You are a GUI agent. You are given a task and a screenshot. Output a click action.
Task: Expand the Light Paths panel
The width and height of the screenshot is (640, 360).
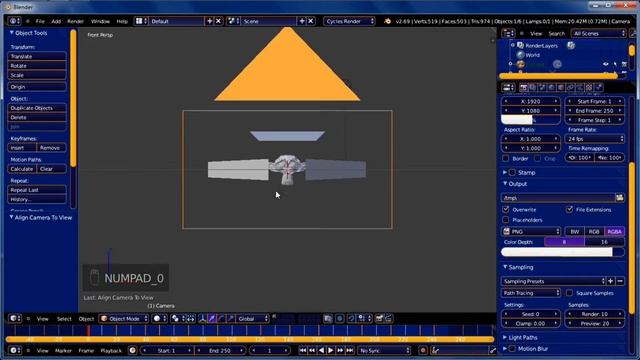pyautogui.click(x=522, y=338)
